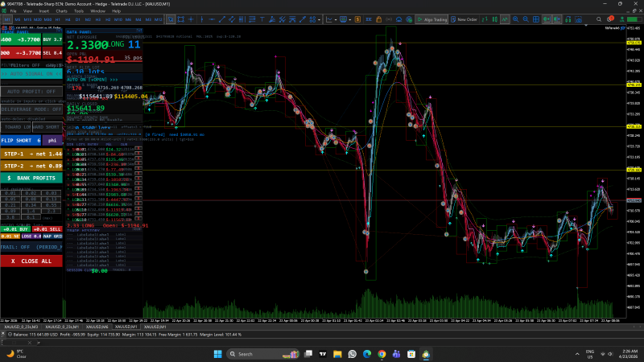Click the BANK PROFITS button
This screenshot has height=362, width=644.
coord(31,178)
